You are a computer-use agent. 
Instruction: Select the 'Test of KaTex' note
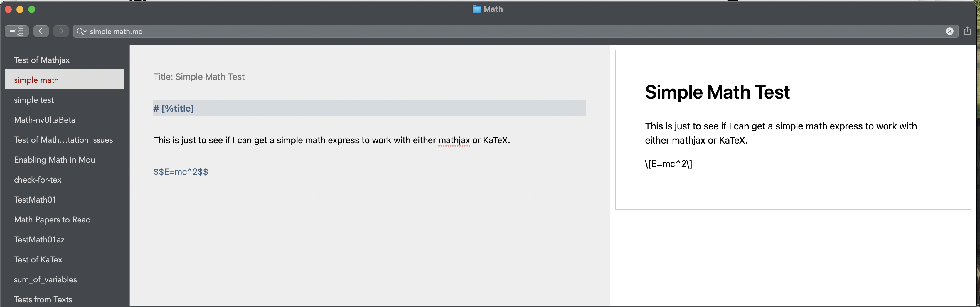coord(38,259)
